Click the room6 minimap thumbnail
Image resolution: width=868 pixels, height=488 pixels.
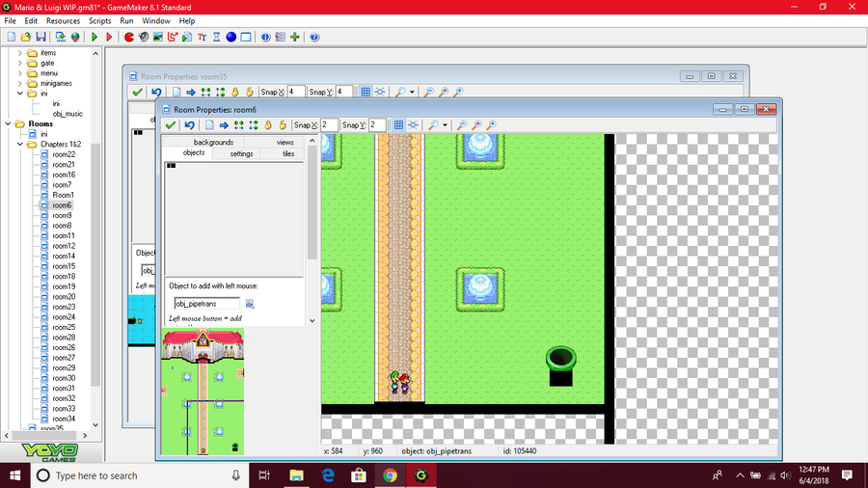(x=203, y=392)
